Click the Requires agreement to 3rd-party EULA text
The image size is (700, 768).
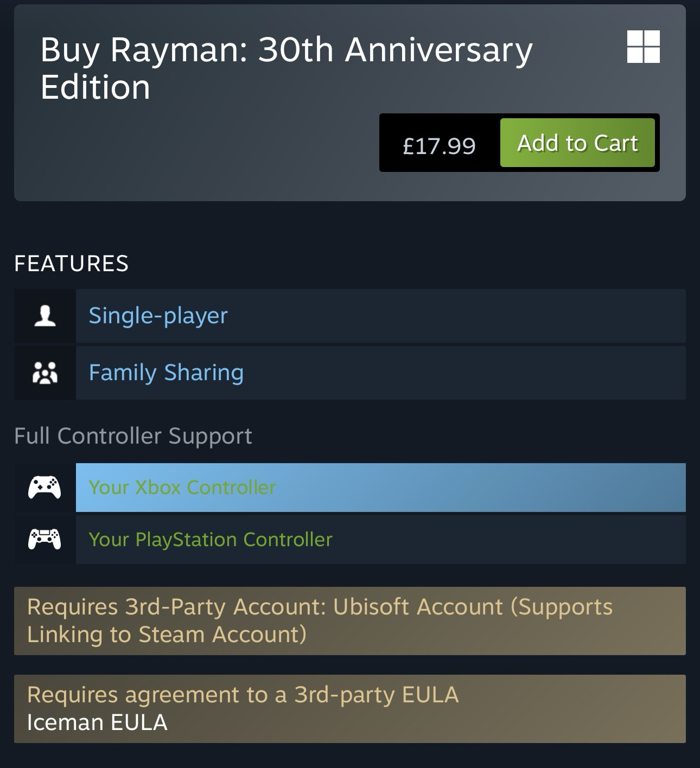coord(243,695)
